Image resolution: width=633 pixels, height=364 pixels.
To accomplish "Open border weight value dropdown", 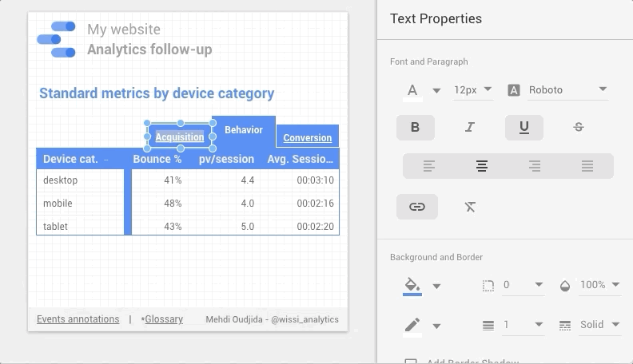I will [523, 325].
